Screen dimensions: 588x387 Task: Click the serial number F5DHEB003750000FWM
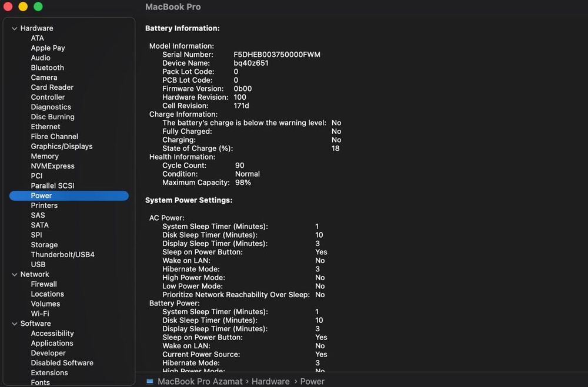(277, 55)
